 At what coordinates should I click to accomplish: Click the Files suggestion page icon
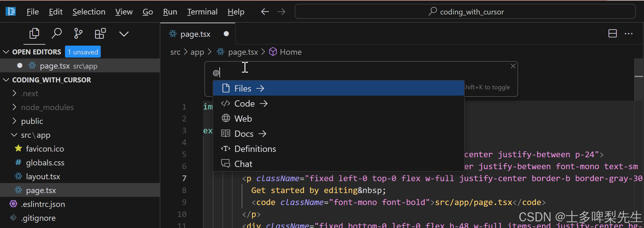pyautogui.click(x=226, y=88)
